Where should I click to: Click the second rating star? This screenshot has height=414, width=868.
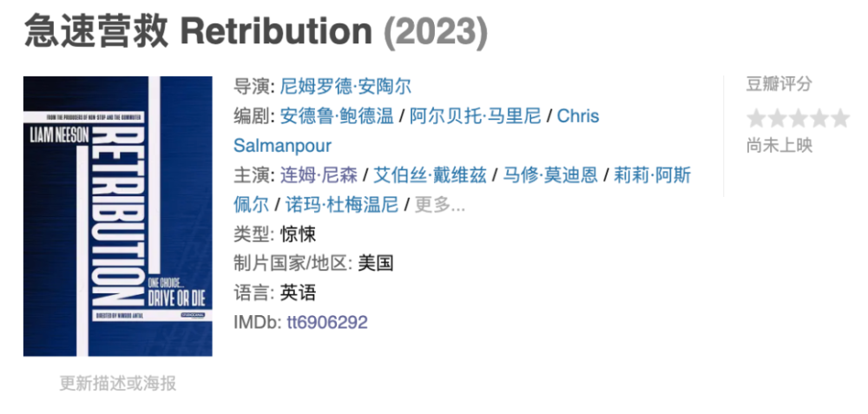pos(777,118)
